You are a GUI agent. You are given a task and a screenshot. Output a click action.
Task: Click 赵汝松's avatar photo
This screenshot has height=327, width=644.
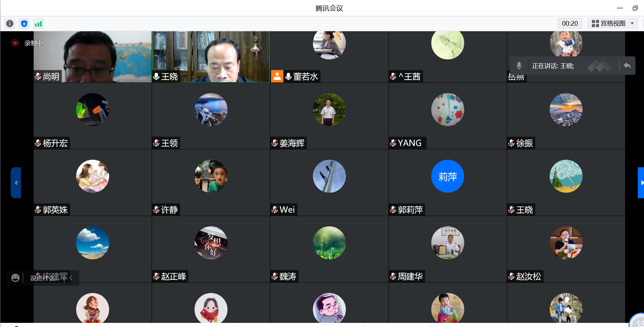(566, 243)
